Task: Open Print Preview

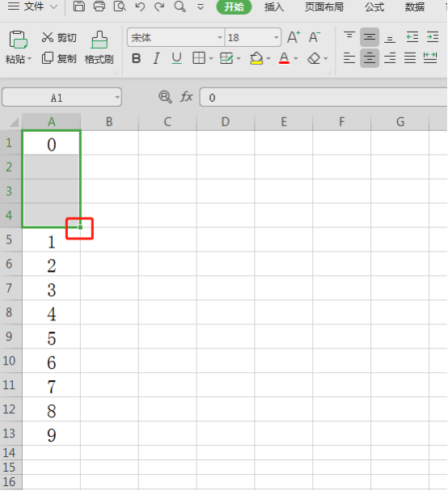Action: [x=120, y=6]
